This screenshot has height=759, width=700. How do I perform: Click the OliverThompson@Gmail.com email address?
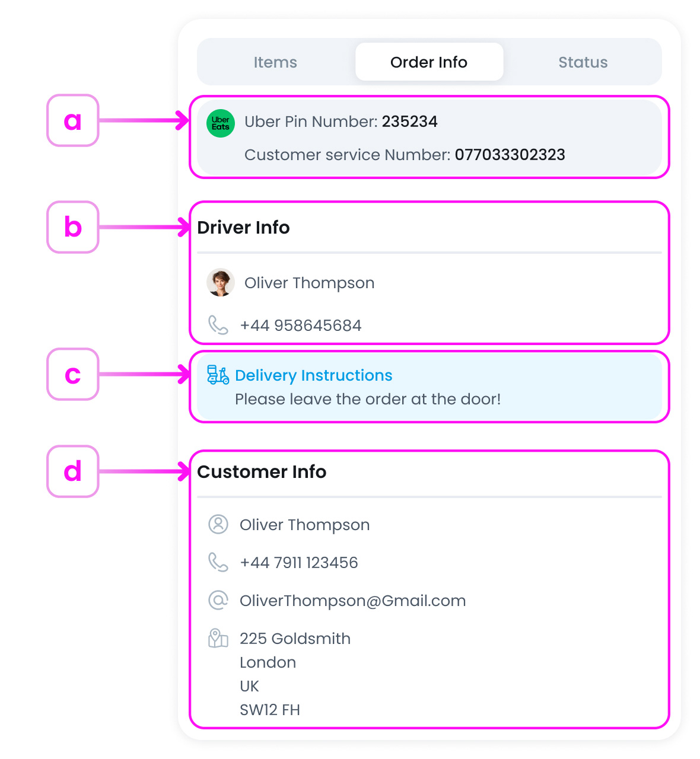point(352,601)
